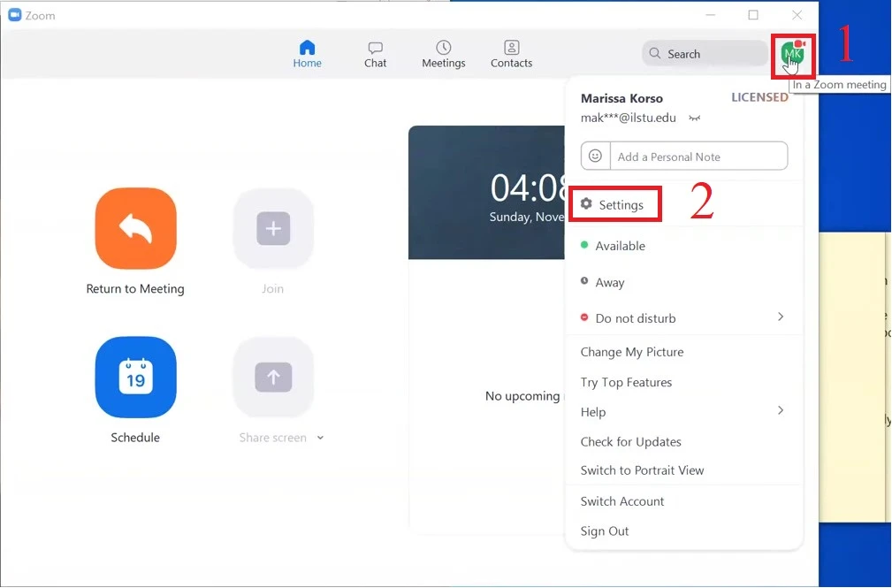The height and width of the screenshot is (588, 892).
Task: Open Share screen dropdown arrow
Action: pos(320,438)
